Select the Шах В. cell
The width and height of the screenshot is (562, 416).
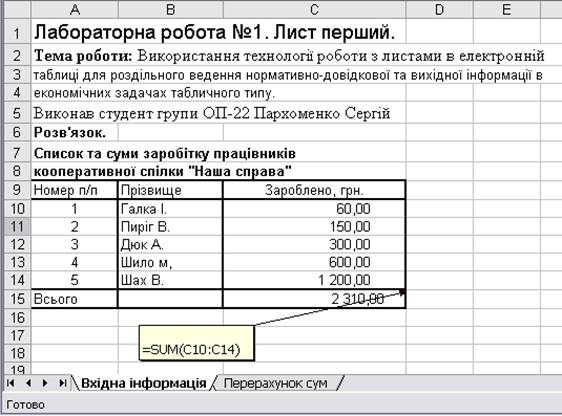pyautogui.click(x=170, y=280)
